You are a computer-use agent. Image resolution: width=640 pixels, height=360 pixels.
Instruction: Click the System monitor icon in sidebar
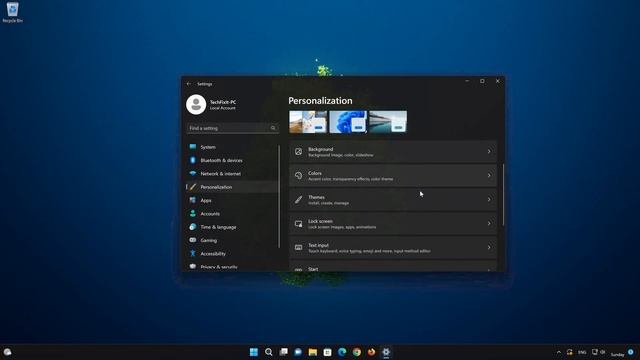(x=193, y=147)
